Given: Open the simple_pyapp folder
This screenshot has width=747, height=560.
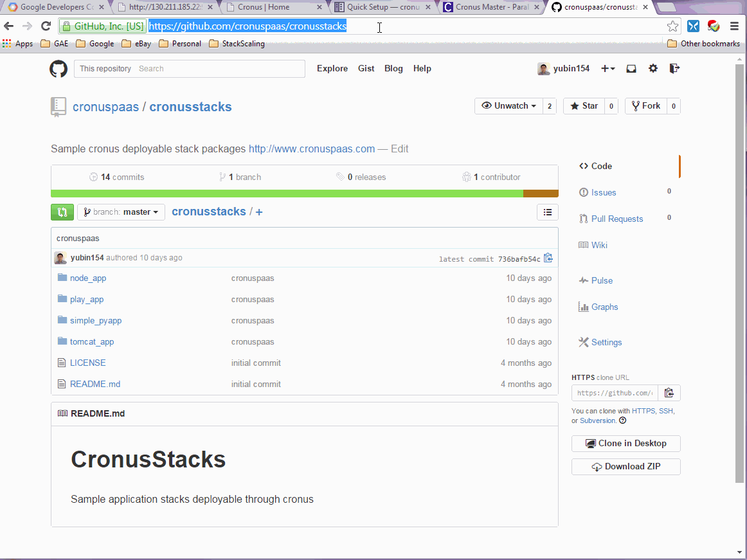Looking at the screenshot, I should (x=96, y=321).
